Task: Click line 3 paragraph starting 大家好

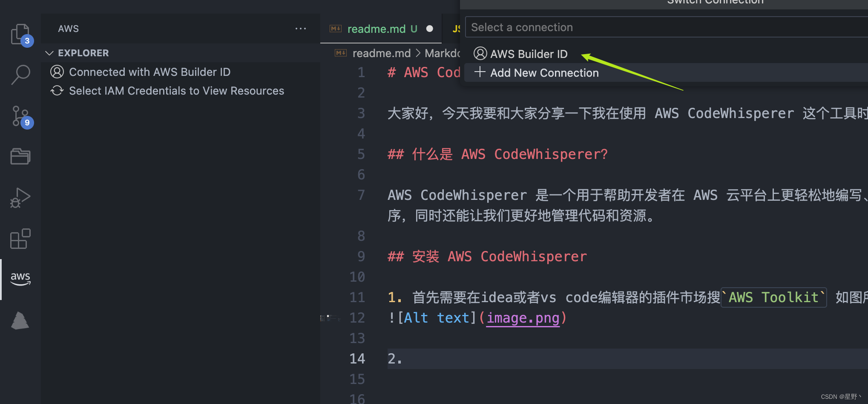Action: [627, 113]
